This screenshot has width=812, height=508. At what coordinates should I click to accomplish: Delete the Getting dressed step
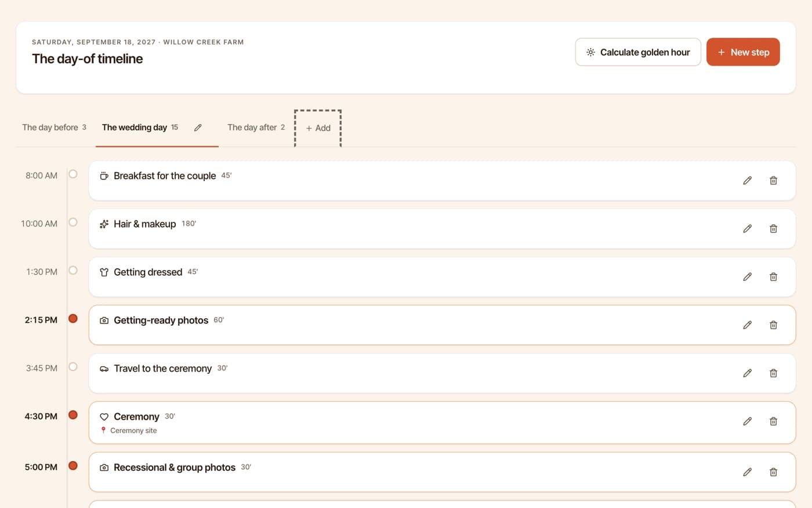click(773, 277)
